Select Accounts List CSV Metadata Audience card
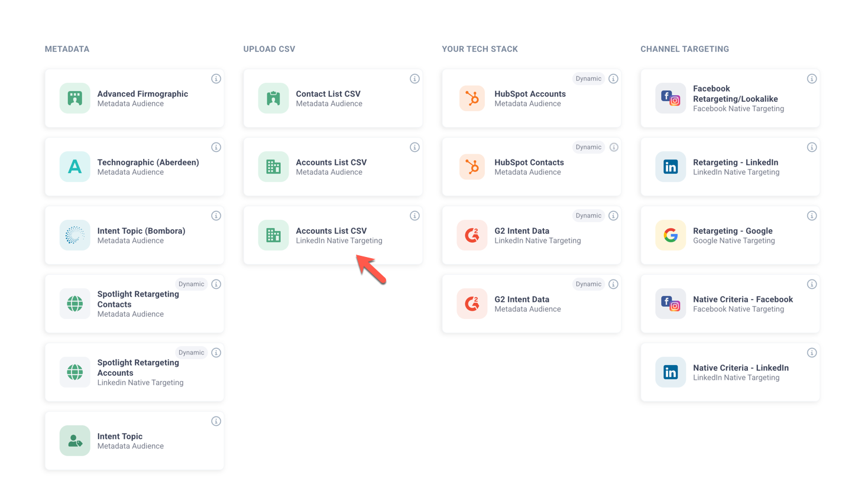 coord(333,167)
